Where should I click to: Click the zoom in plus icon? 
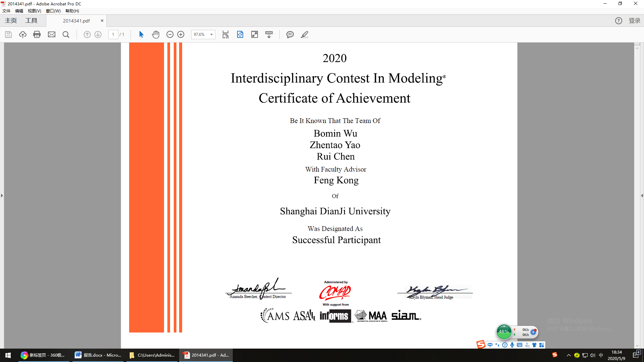[x=181, y=35]
